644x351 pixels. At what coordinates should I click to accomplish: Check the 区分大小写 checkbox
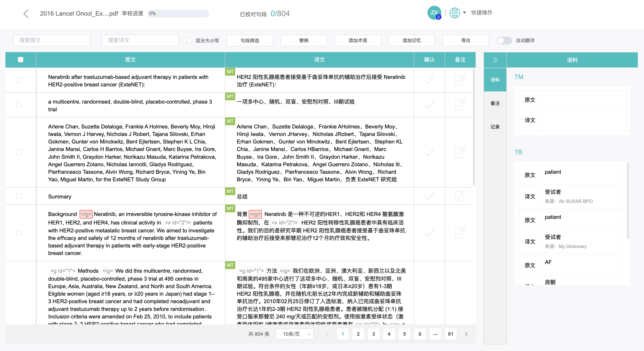(189, 40)
